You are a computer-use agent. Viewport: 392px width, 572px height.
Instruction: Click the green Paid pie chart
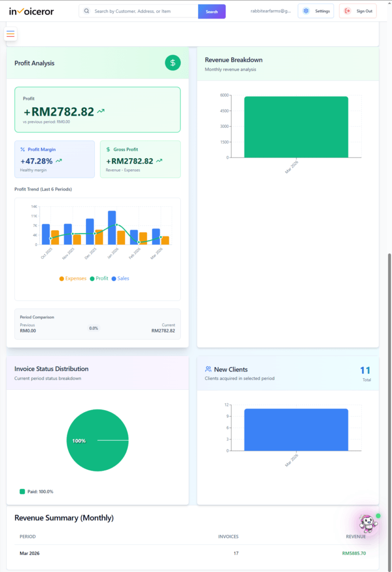[97, 440]
